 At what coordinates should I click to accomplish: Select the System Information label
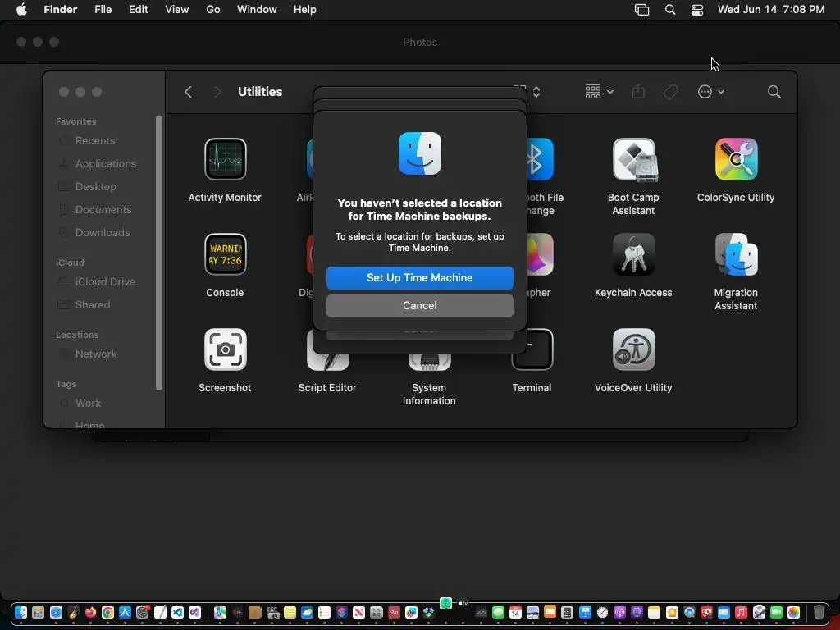[x=429, y=395]
